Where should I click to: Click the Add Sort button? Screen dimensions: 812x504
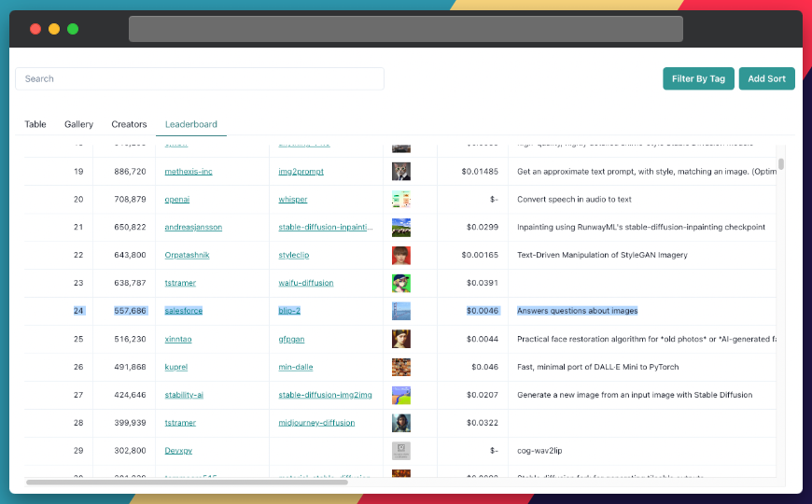click(766, 78)
